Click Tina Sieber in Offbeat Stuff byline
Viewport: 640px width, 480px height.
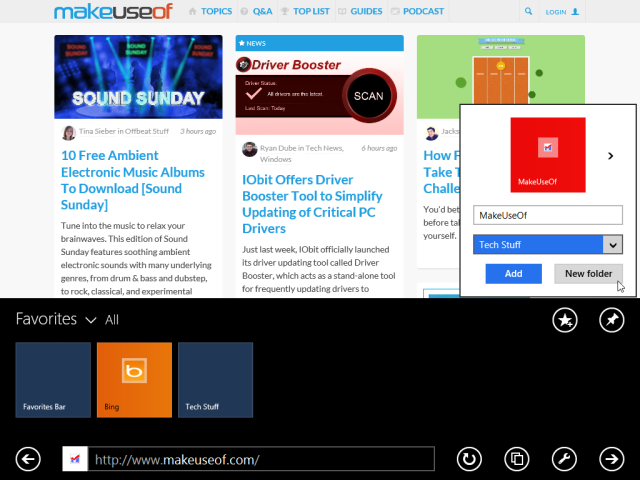tap(124, 131)
